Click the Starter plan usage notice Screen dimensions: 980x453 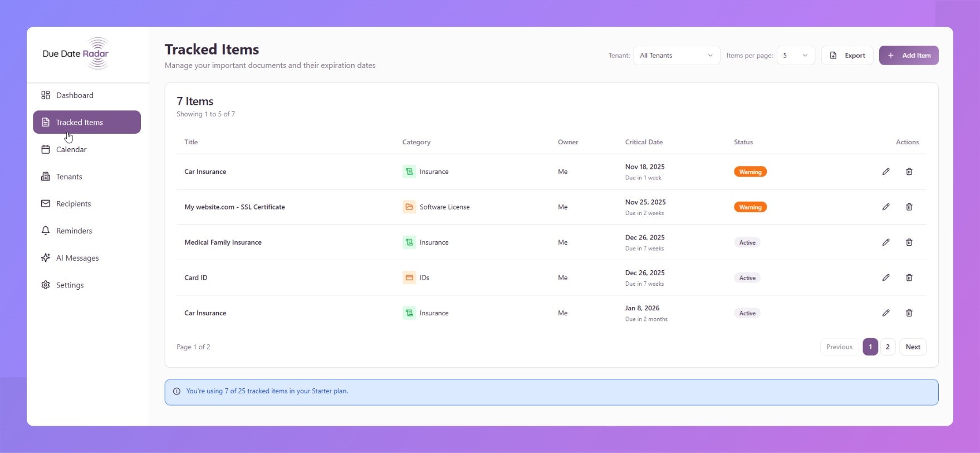tap(551, 392)
